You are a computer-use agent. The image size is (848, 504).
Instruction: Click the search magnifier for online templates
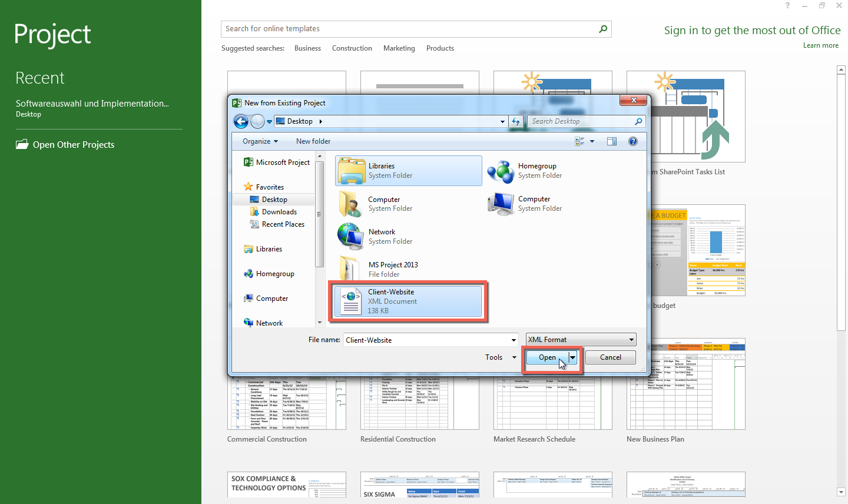[x=602, y=29]
